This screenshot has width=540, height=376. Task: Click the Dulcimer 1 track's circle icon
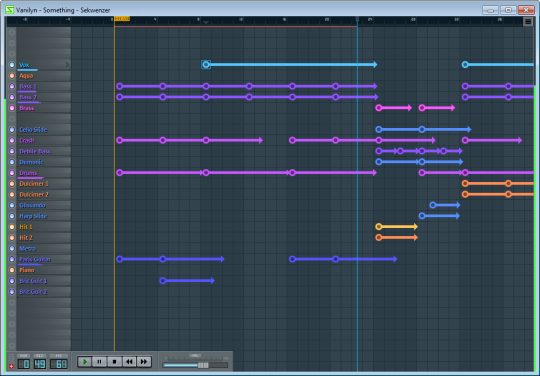(12, 184)
